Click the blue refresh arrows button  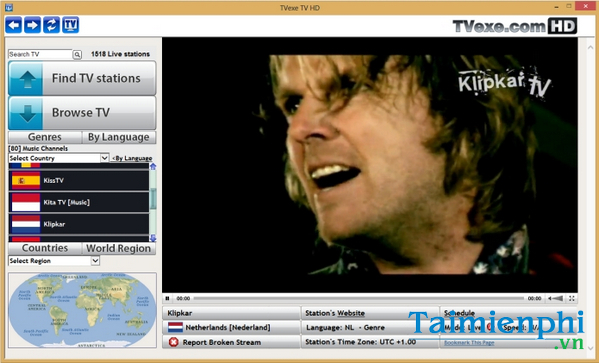(x=51, y=25)
